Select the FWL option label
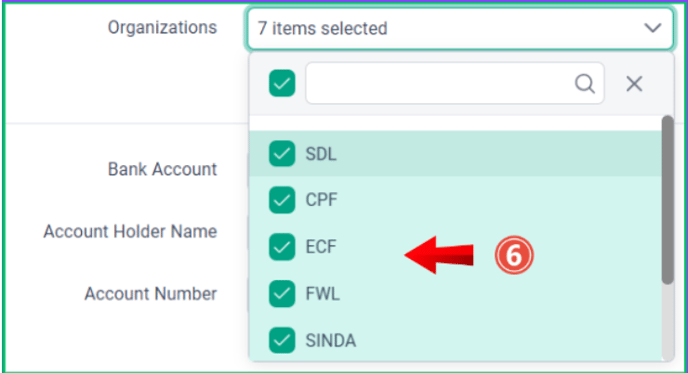Image resolution: width=688 pixels, height=373 pixels. tap(322, 294)
